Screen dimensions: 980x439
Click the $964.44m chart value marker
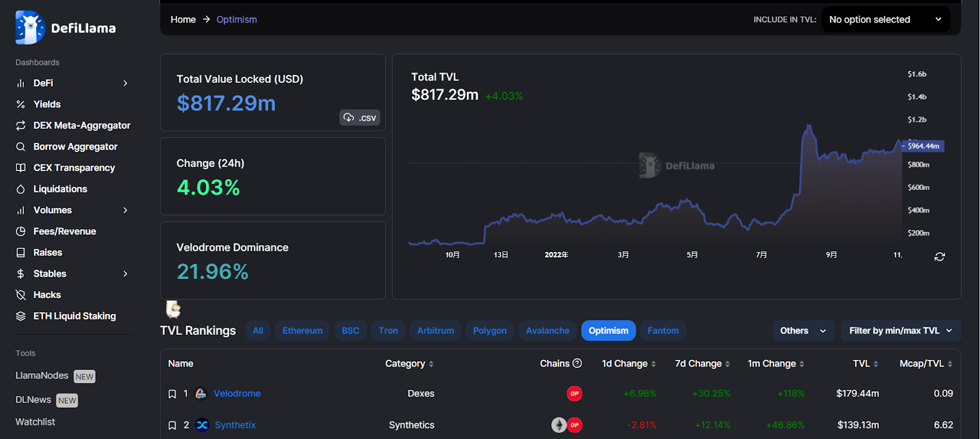coord(922,146)
